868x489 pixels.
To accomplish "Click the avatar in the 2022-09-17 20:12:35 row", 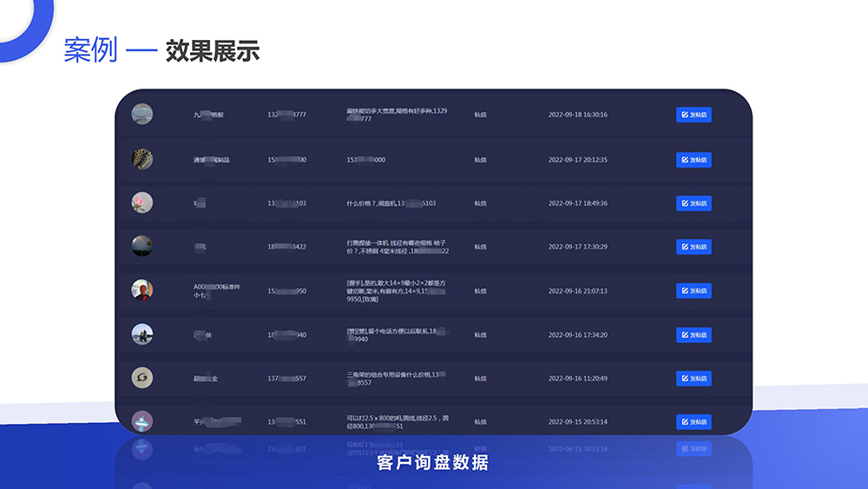I will pos(142,159).
